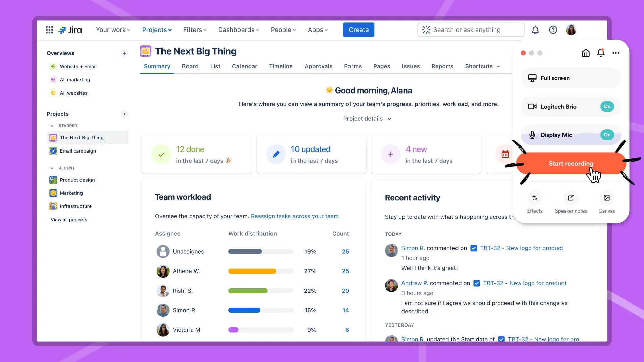Open the Jira app switcher grid icon
644x362 pixels.
click(x=49, y=30)
